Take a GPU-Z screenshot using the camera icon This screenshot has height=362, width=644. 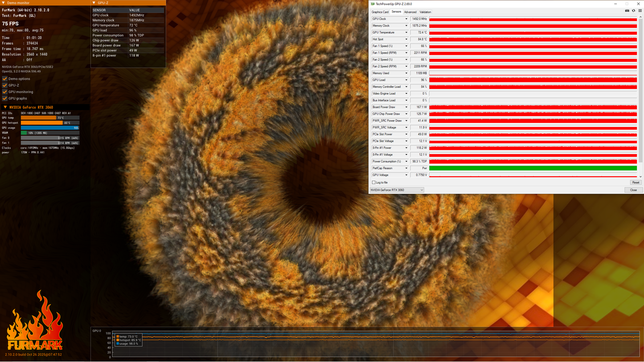(x=627, y=11)
